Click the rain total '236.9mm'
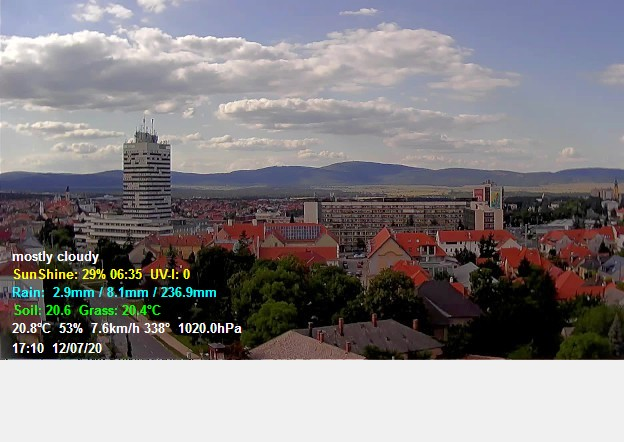Image resolution: width=624 pixels, height=442 pixels. [189, 293]
